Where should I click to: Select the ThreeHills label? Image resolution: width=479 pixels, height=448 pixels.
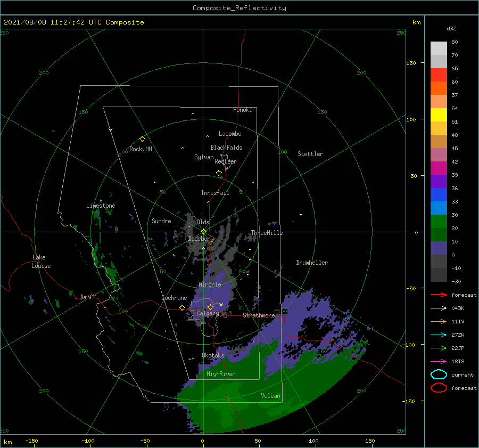(267, 233)
